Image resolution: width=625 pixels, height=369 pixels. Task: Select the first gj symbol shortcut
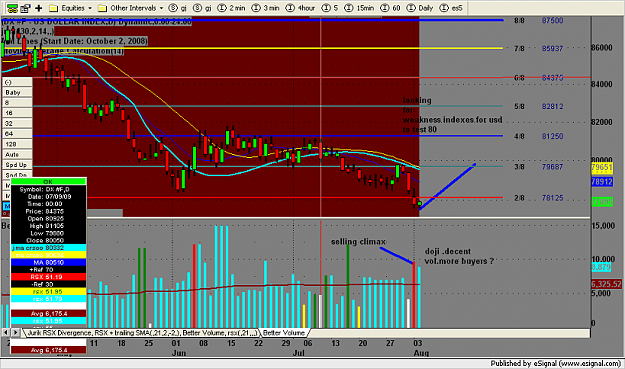(178, 8)
